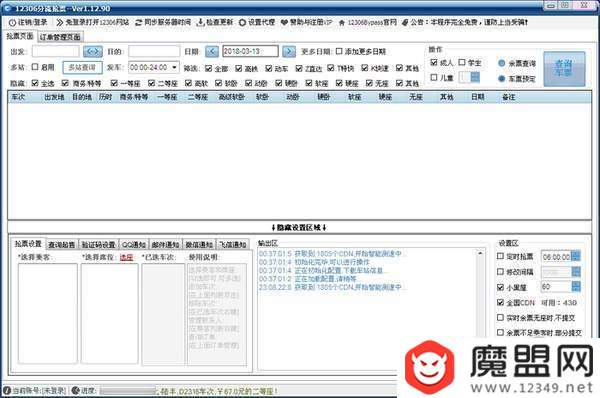
Task: Click 赞助与注册VIP heart item
Action: click(307, 23)
